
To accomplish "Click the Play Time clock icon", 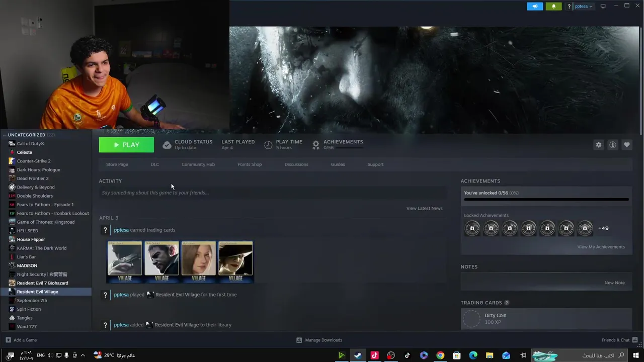I will click(x=268, y=145).
